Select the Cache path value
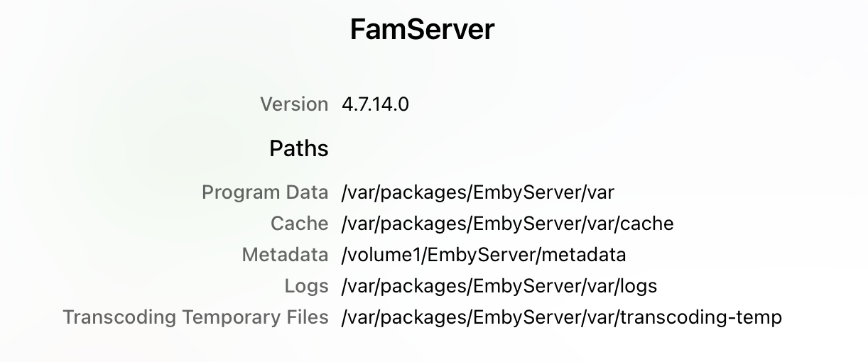868x362 pixels. tap(507, 224)
